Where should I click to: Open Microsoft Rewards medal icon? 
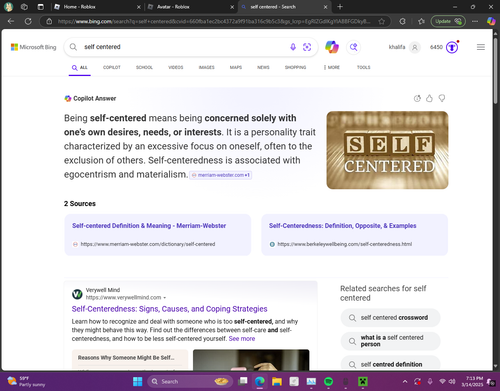(x=452, y=47)
